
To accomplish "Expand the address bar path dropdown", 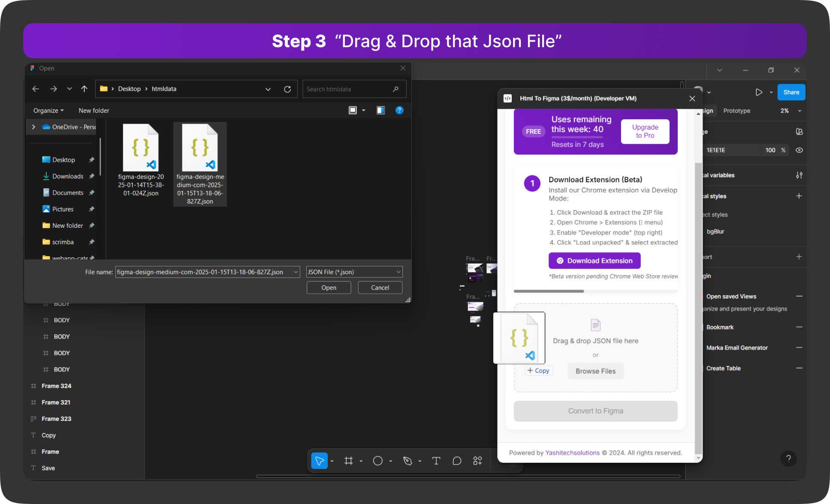I will coord(268,89).
